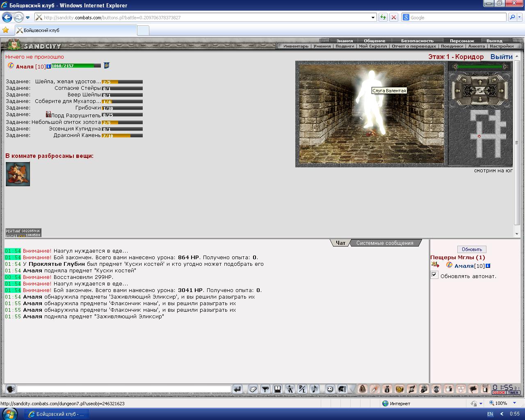Click the helmet icon in chat toolbar
The image size is (525, 420).
pos(342,389)
